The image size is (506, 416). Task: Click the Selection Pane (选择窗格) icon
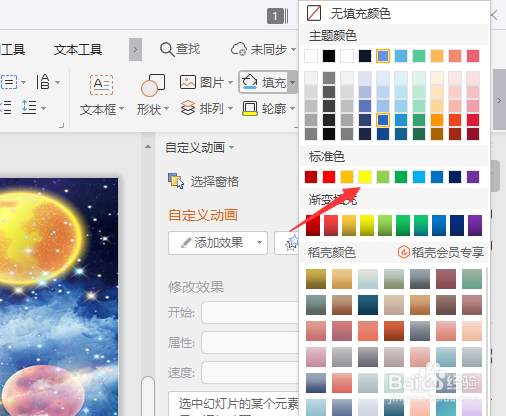click(176, 181)
